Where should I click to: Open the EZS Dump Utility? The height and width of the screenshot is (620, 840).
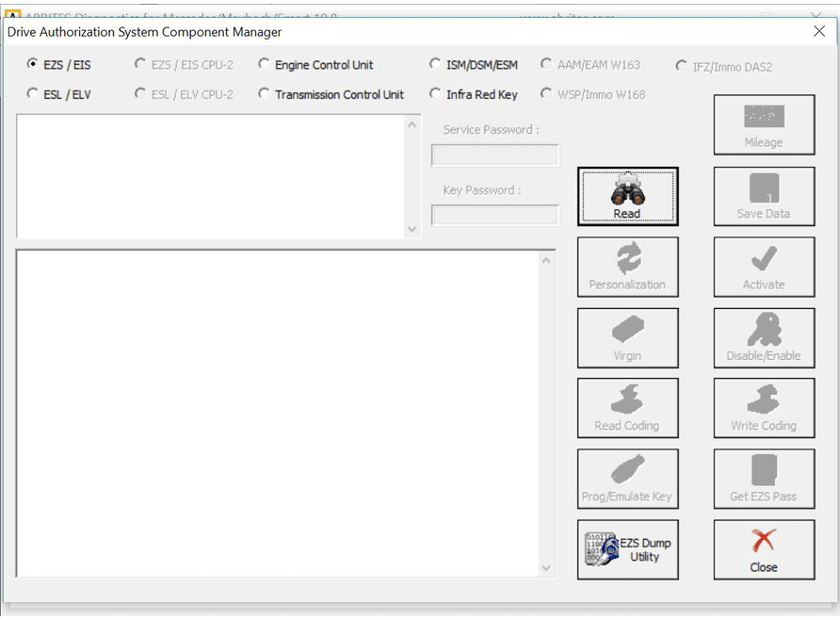pyautogui.click(x=627, y=549)
